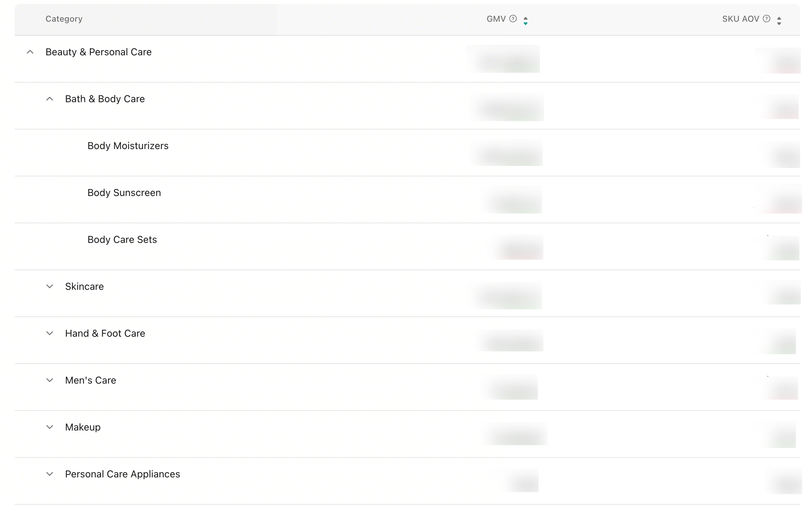Viewport: 812px width, 511px height.
Task: Sort table by SKU AOV arrows
Action: 779,21
